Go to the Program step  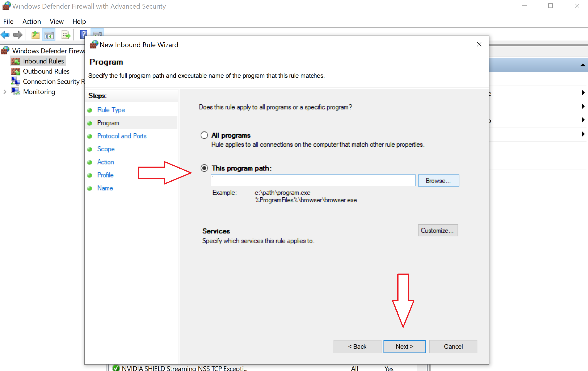click(x=108, y=123)
